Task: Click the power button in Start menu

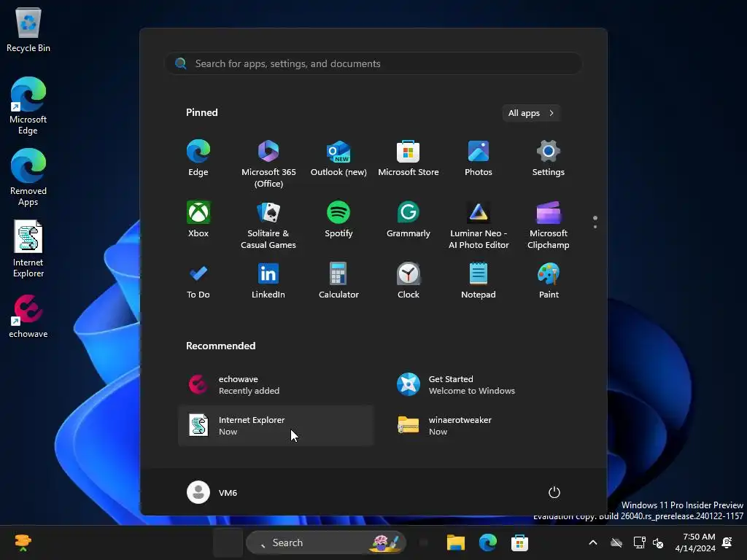Action: click(554, 492)
